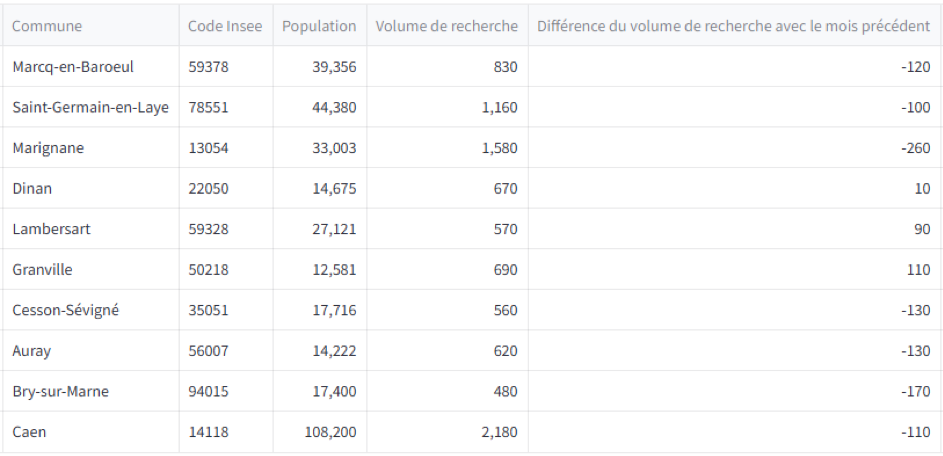
Task: Select the Marcq-en-Baroeul commune cell
Action: click(x=73, y=67)
